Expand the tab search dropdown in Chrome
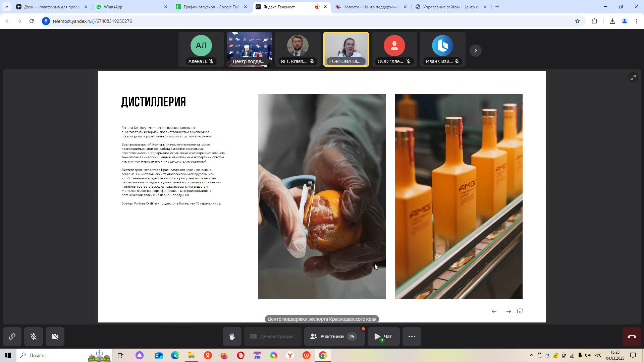This screenshot has width=644, height=362. click(6, 7)
